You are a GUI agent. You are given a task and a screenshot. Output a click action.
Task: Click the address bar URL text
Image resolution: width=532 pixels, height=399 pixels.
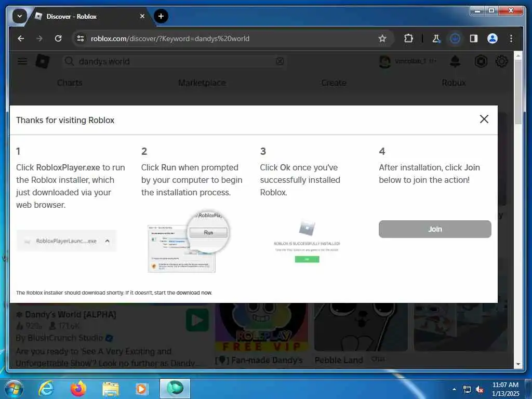170,38
